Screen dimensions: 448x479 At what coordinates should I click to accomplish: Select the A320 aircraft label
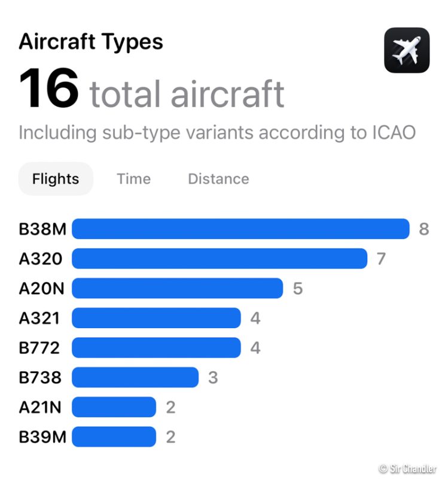(41, 259)
